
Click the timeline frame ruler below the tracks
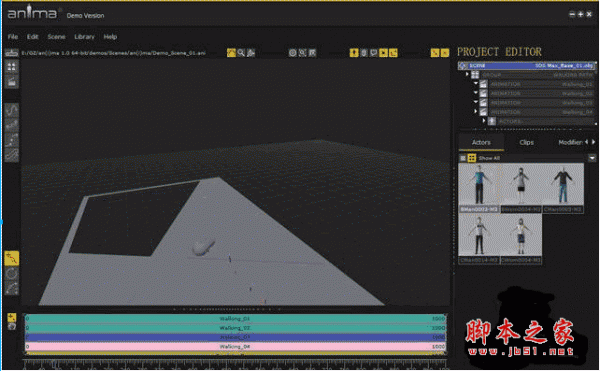[235, 364]
